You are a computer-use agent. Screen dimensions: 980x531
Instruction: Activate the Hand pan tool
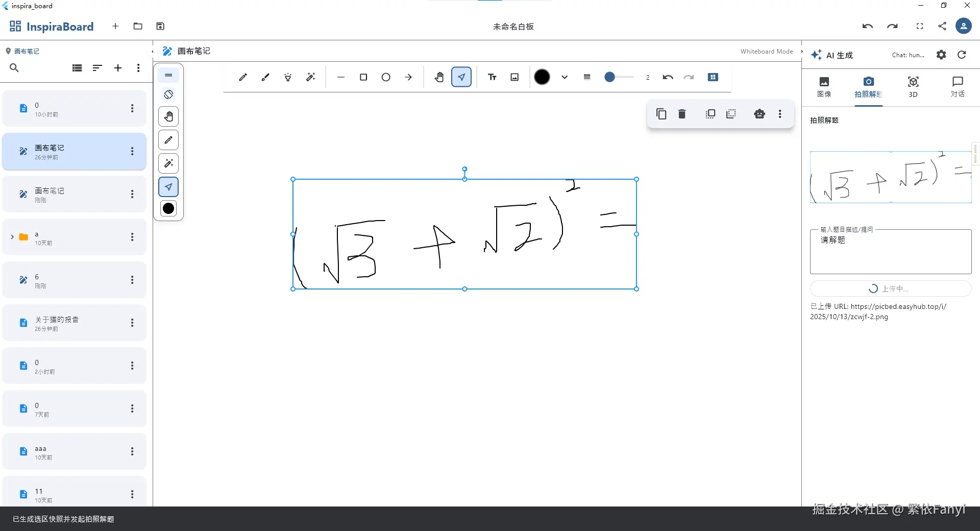tap(439, 77)
